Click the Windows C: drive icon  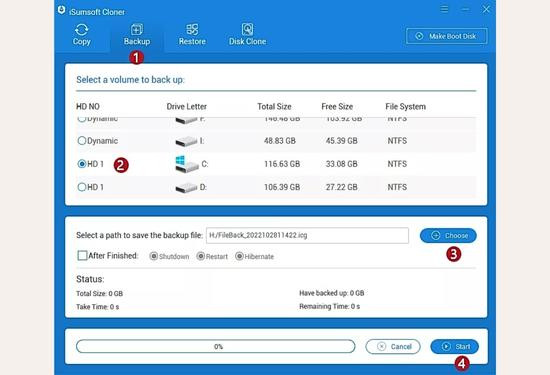click(x=187, y=164)
